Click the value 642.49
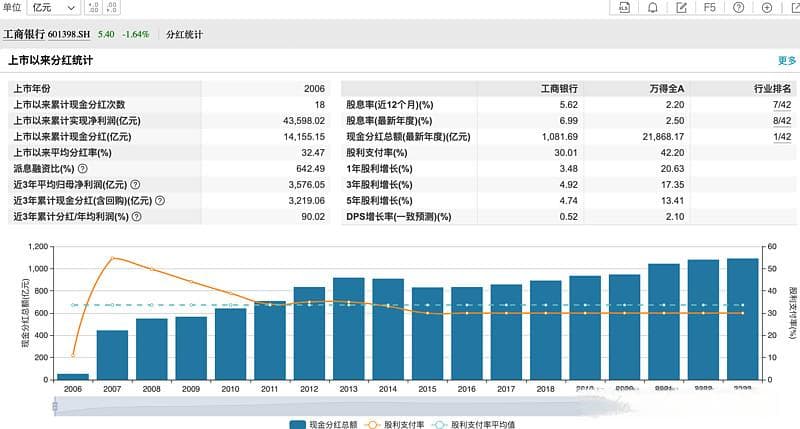800x429 pixels. click(x=310, y=168)
